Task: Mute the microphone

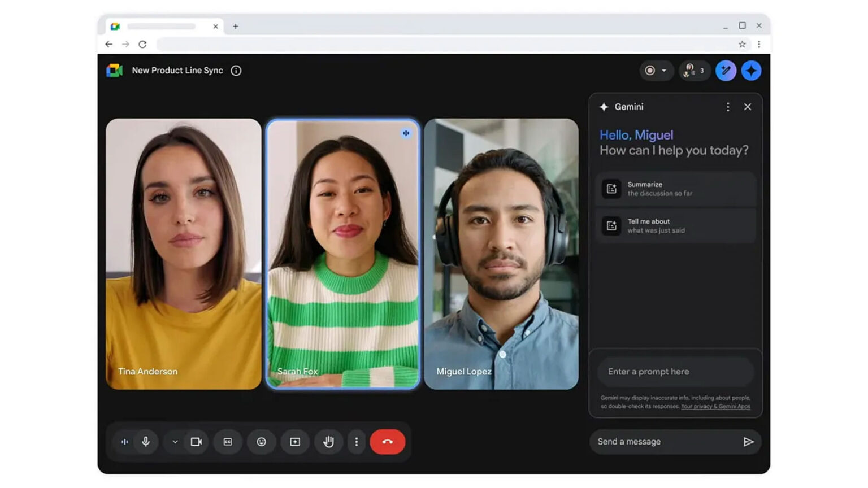Action: [x=146, y=442]
